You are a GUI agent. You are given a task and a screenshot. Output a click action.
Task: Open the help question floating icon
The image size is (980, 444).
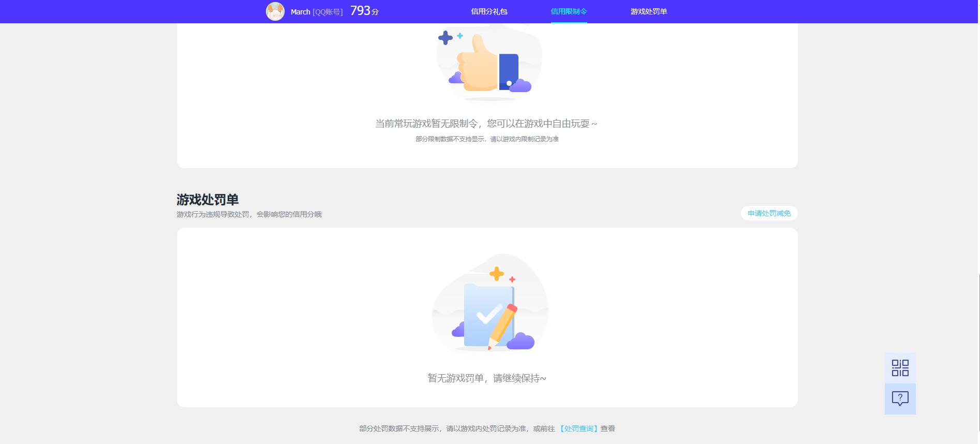click(900, 398)
